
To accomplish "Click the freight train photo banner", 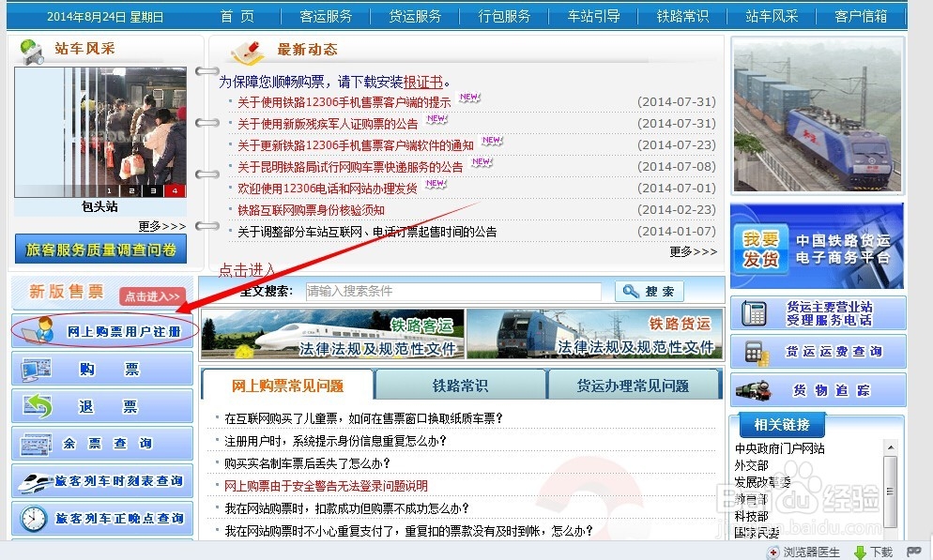I will click(x=818, y=115).
